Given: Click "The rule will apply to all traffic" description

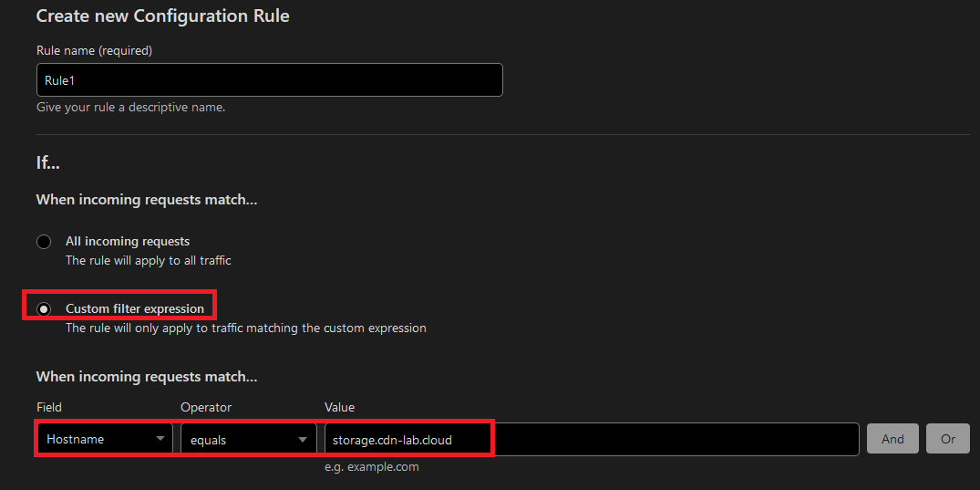Looking at the screenshot, I should pyautogui.click(x=149, y=261).
